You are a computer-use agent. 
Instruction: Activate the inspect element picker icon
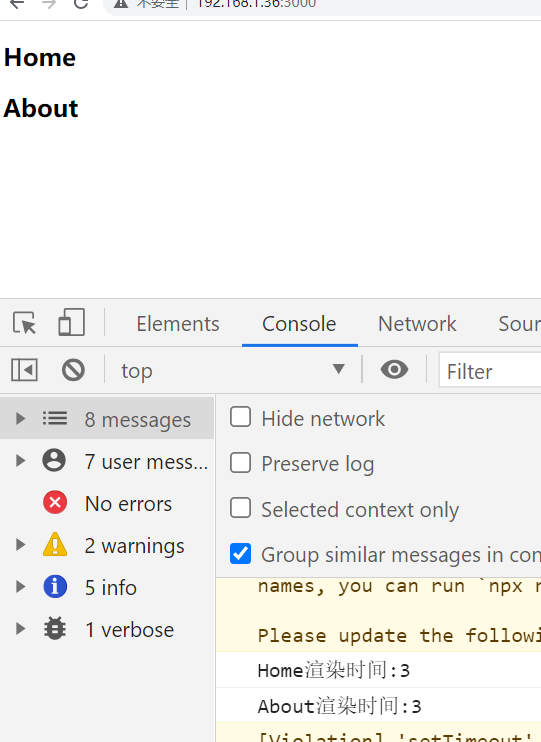[25, 323]
